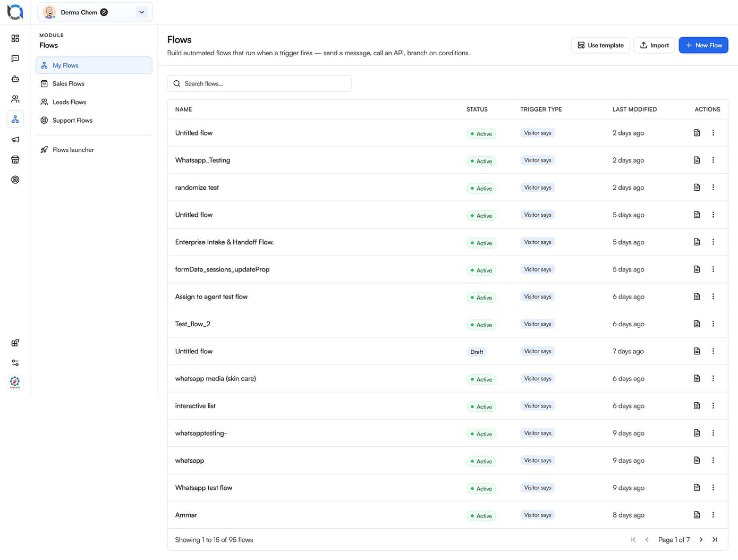Screen dimensions: 738x560
Task: Open the dashboard grid icon in sidebar
Action: pyautogui.click(x=15, y=38)
